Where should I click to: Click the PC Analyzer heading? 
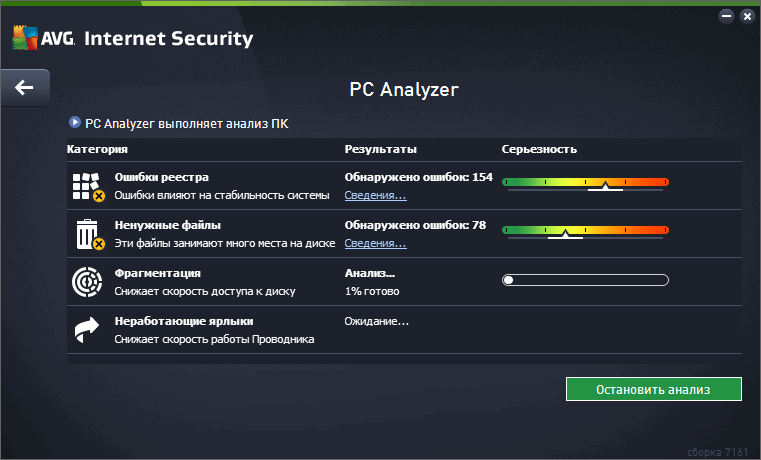click(x=404, y=89)
